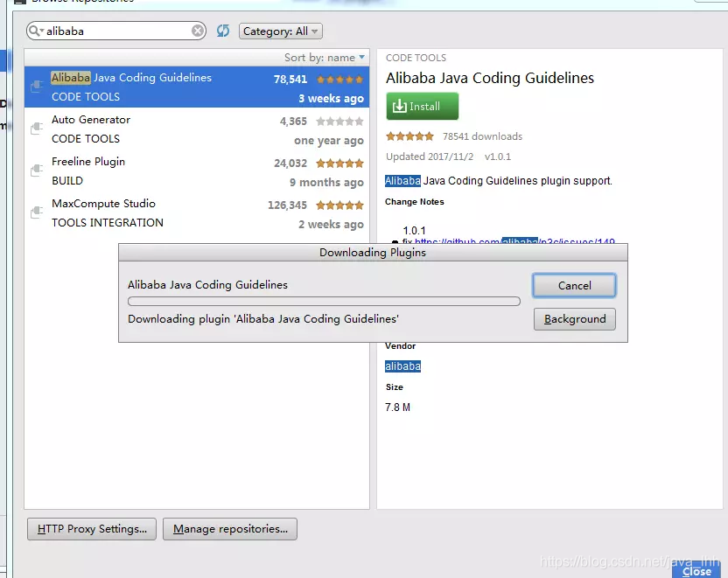Select the MaxCompute Studio plugin row

(x=197, y=212)
